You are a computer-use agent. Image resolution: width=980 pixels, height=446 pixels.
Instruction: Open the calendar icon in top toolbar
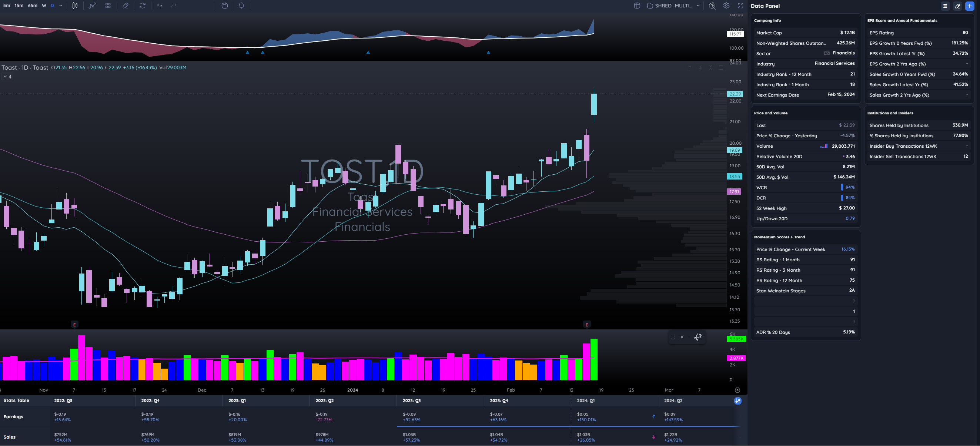224,6
